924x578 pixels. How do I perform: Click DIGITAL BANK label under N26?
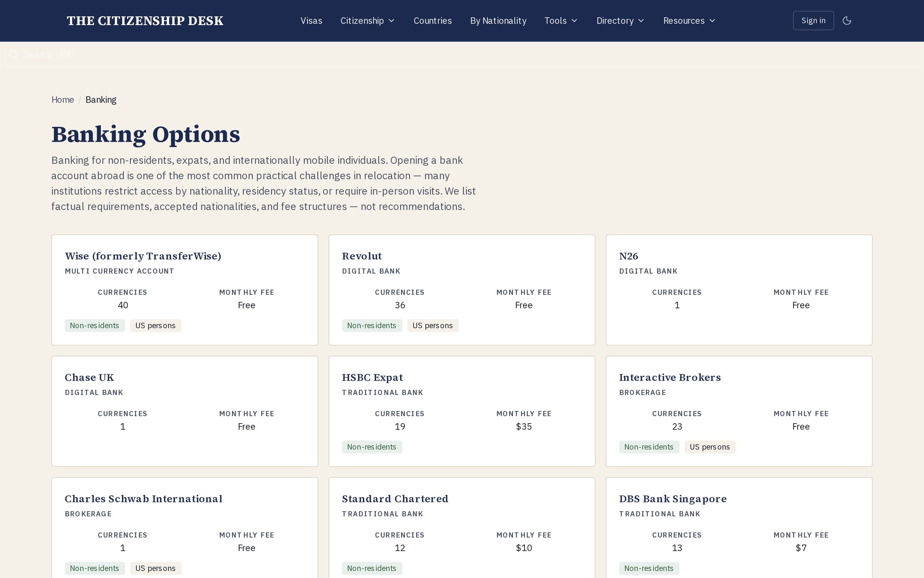pyautogui.click(x=648, y=271)
